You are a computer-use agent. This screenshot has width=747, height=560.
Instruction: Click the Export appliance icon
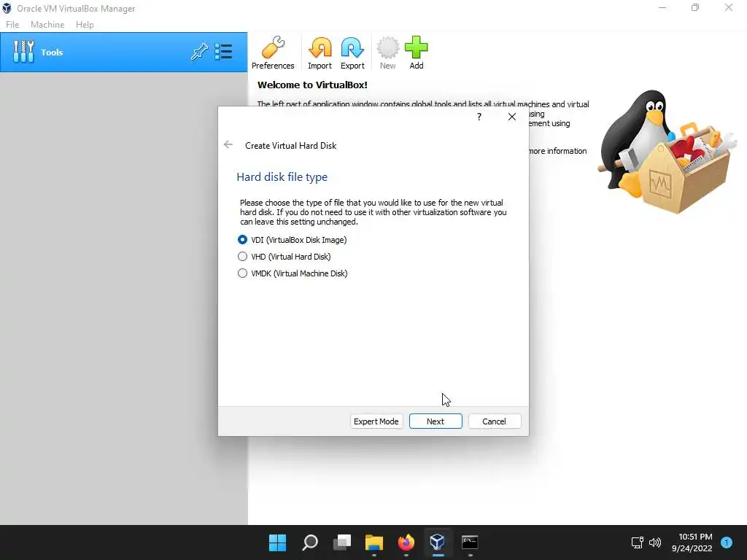[x=352, y=52]
